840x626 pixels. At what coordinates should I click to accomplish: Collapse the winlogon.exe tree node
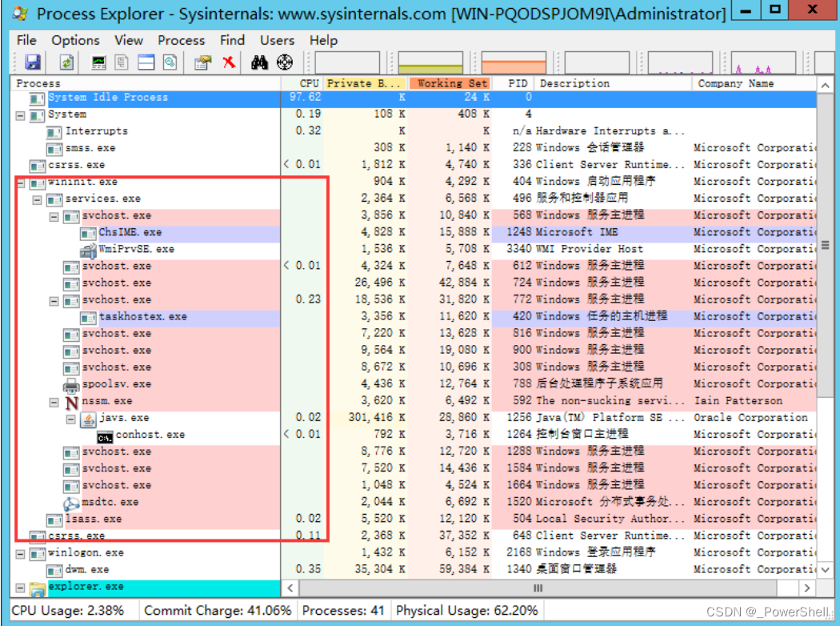point(20,554)
